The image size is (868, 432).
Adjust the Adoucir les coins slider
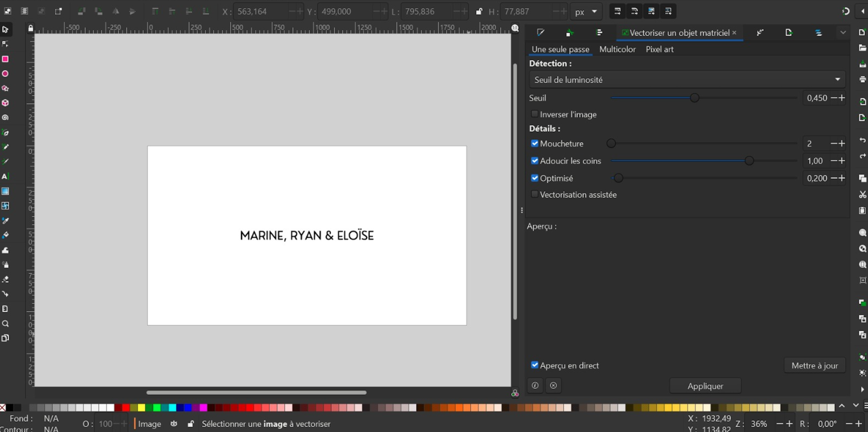point(705,161)
